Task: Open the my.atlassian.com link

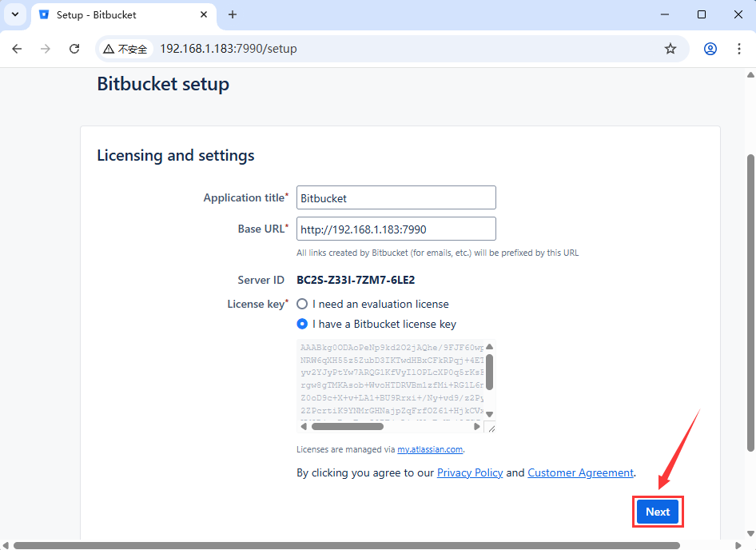Action: (430, 449)
